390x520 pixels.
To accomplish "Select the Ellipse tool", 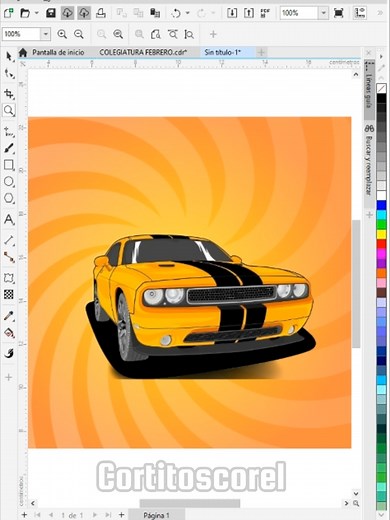I will [x=9, y=182].
